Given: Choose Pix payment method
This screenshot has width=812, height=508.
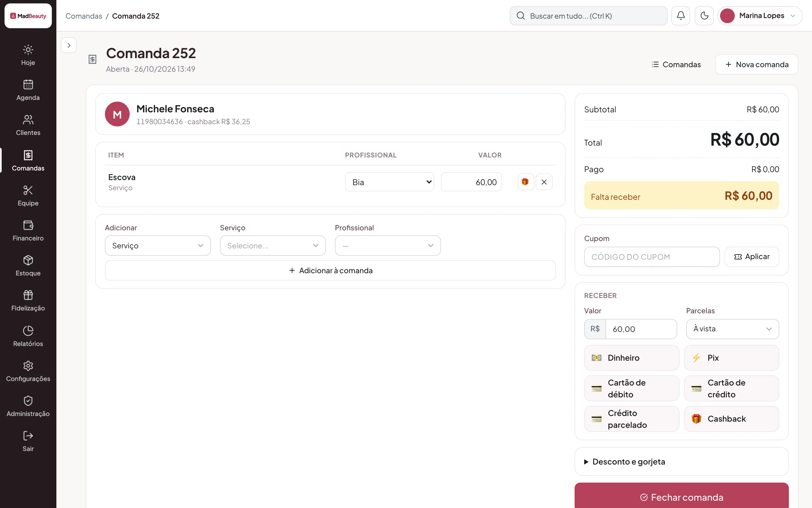Looking at the screenshot, I should 731,358.
